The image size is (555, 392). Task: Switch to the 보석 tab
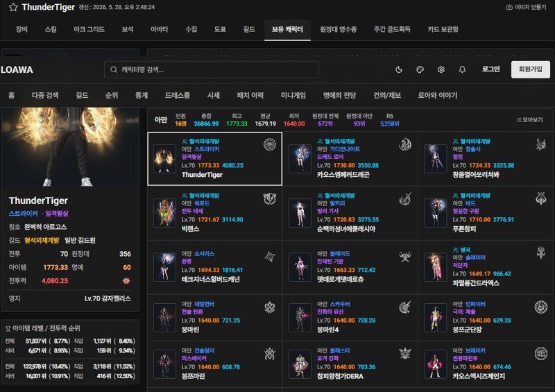pos(128,29)
